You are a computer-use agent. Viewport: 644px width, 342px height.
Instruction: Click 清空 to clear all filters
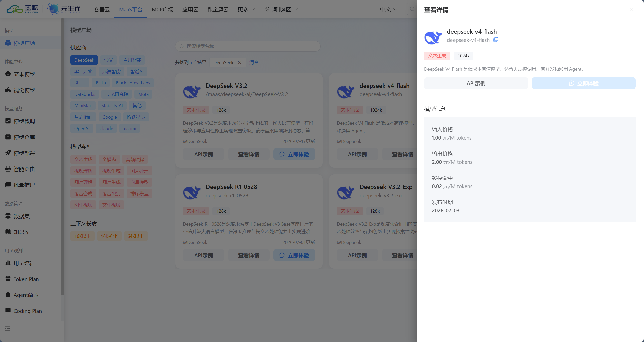pos(254,62)
